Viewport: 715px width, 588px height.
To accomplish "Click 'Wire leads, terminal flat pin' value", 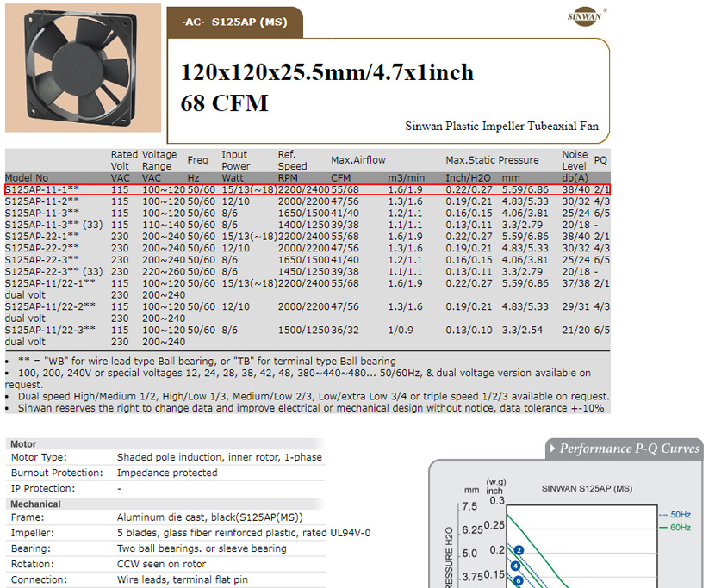I will (x=183, y=579).
